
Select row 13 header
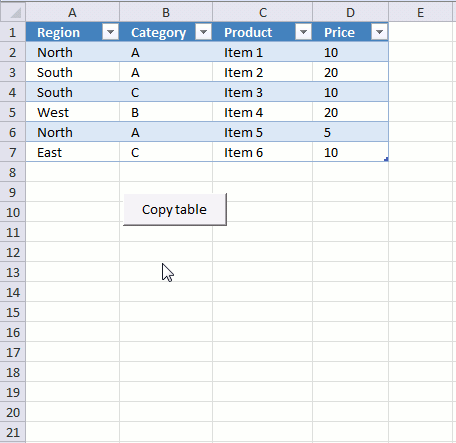[x=13, y=272]
